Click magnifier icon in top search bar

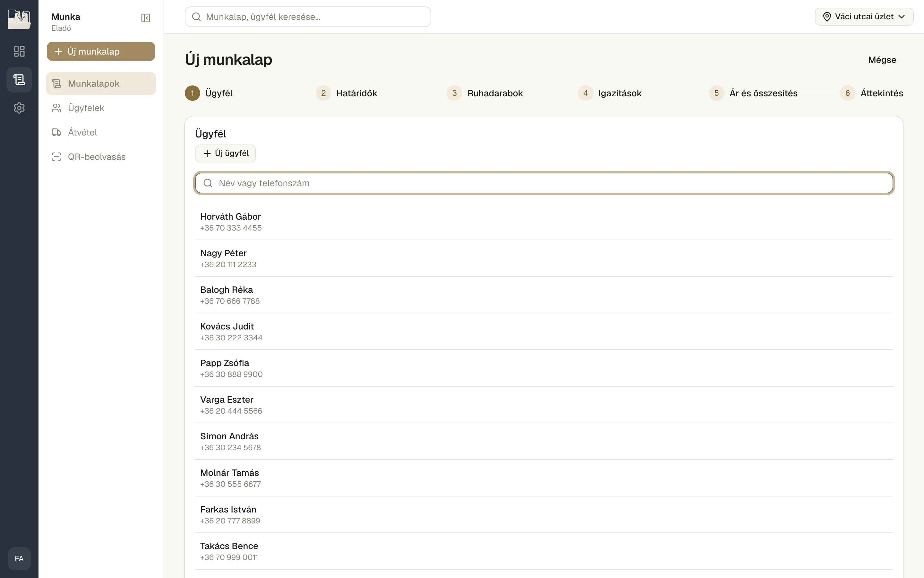coord(196,17)
